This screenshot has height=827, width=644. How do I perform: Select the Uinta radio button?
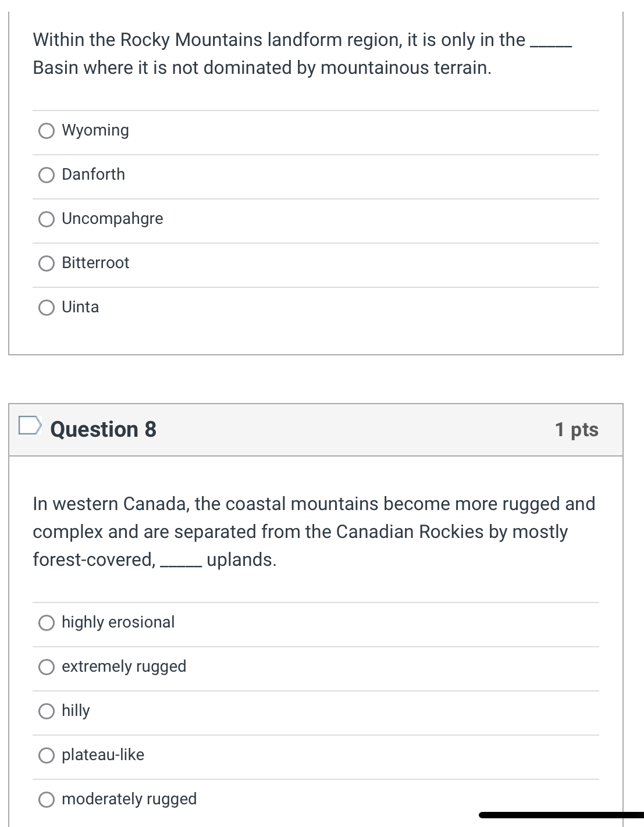[x=47, y=308]
